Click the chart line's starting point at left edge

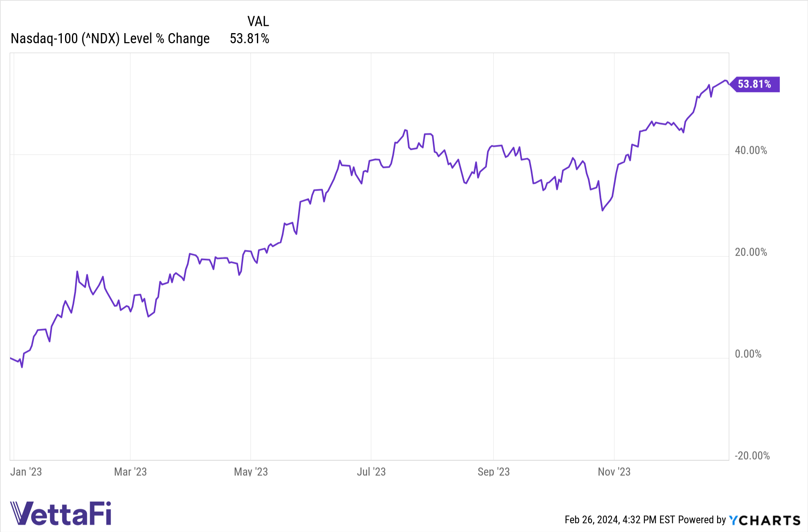click(11, 358)
